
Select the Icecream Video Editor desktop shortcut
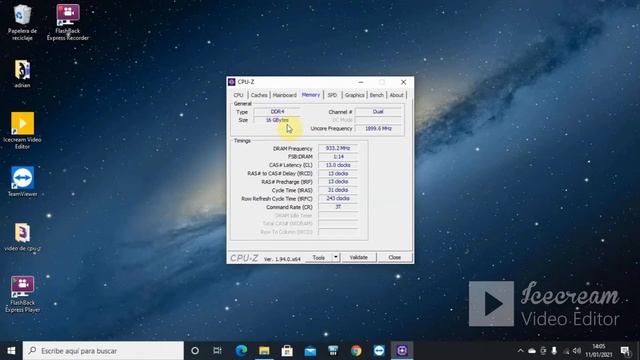point(22,131)
